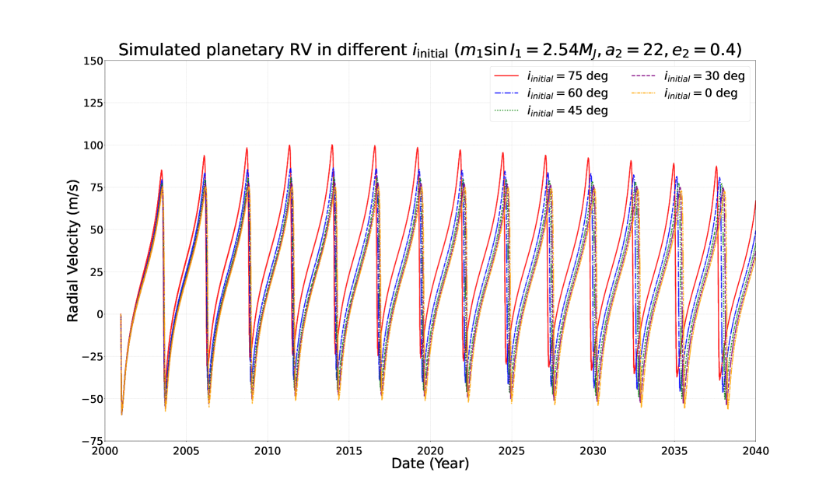Viewport: 840px width, 504px height.
Task: Click the initial spike at the curves' start
Action: [x=121, y=314]
